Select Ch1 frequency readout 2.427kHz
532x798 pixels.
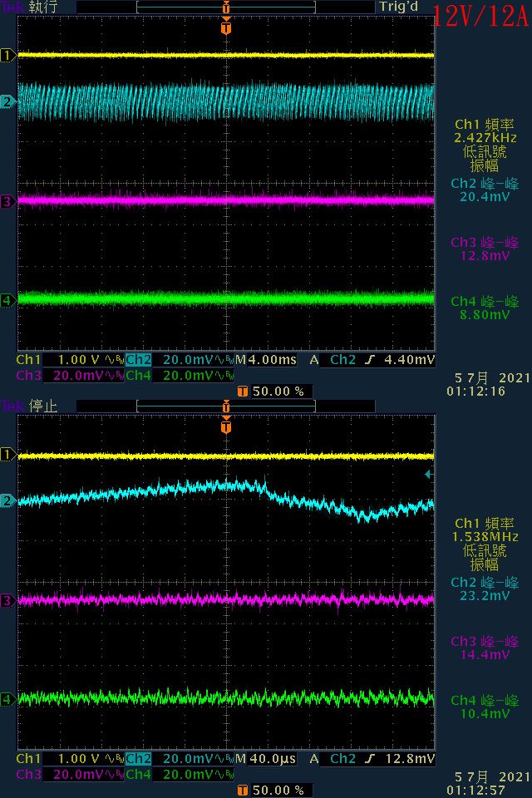485,137
